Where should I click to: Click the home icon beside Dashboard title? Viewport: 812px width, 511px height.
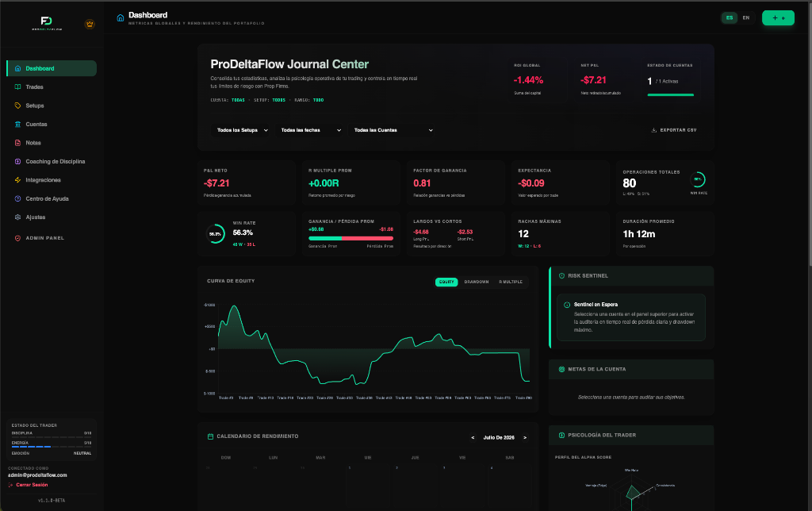point(121,18)
